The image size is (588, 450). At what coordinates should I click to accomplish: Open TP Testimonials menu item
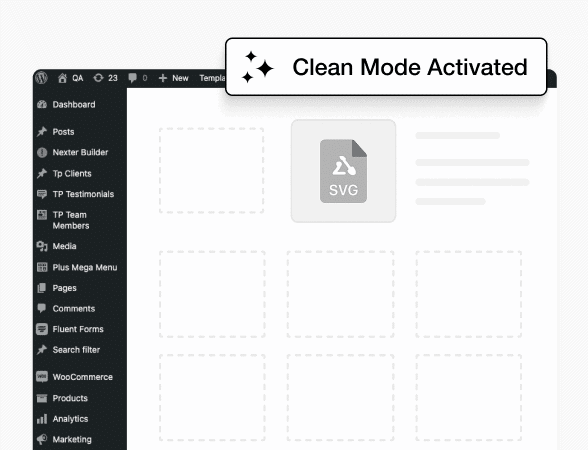coord(83,194)
